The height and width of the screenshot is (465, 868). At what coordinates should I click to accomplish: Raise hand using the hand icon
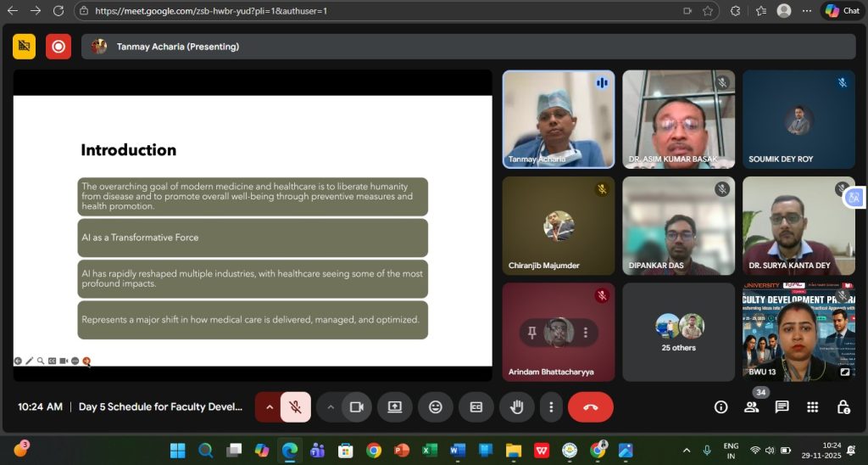(x=515, y=407)
